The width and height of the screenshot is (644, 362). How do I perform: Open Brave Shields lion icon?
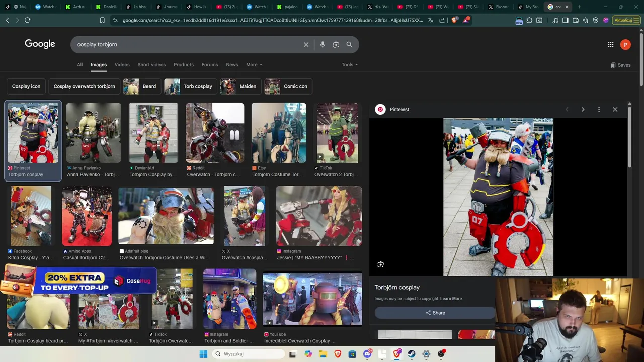[454, 20]
